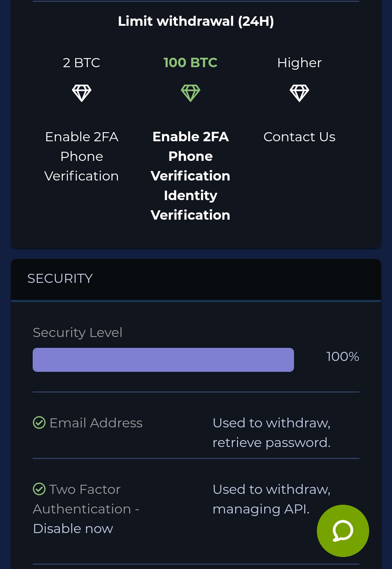This screenshot has width=392, height=569.
Task: Click the diamond icon under Higher
Action: tap(299, 93)
